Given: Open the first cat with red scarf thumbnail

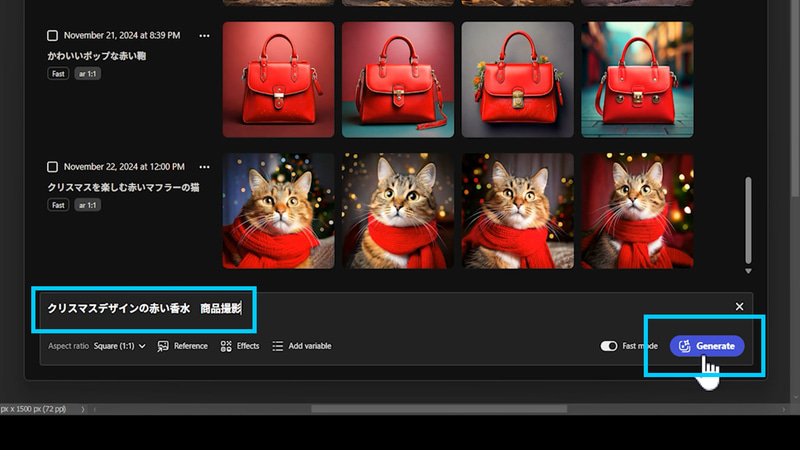Looking at the screenshot, I should tap(279, 211).
